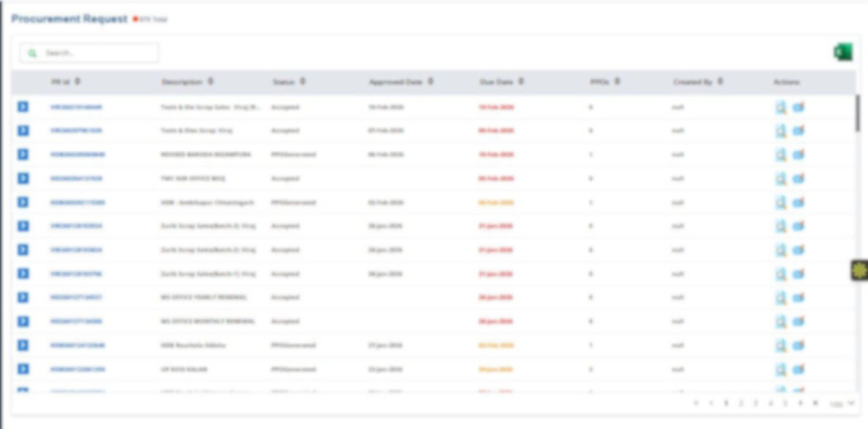
Task: Click the yellow gear widget on right edge
Action: [x=859, y=270]
